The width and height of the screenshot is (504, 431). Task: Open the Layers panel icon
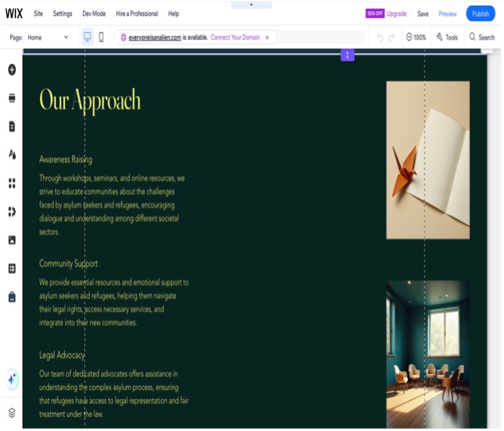click(12, 413)
